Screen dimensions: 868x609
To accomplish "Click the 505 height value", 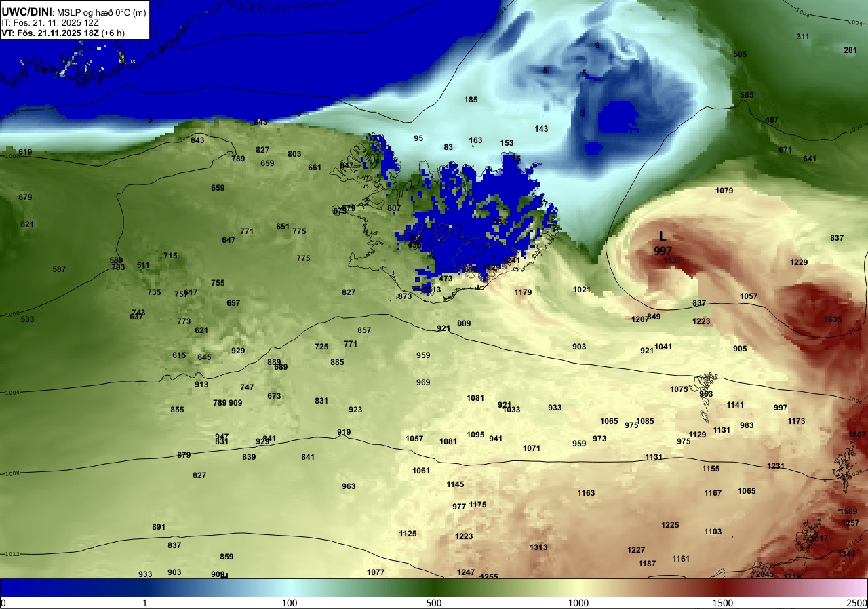I will (x=740, y=54).
